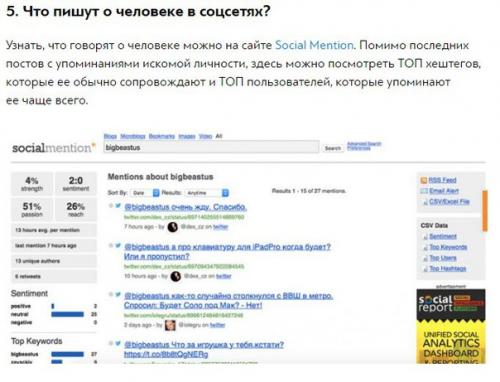Click the socialmention logo
The image size is (500, 382).
(x=54, y=148)
